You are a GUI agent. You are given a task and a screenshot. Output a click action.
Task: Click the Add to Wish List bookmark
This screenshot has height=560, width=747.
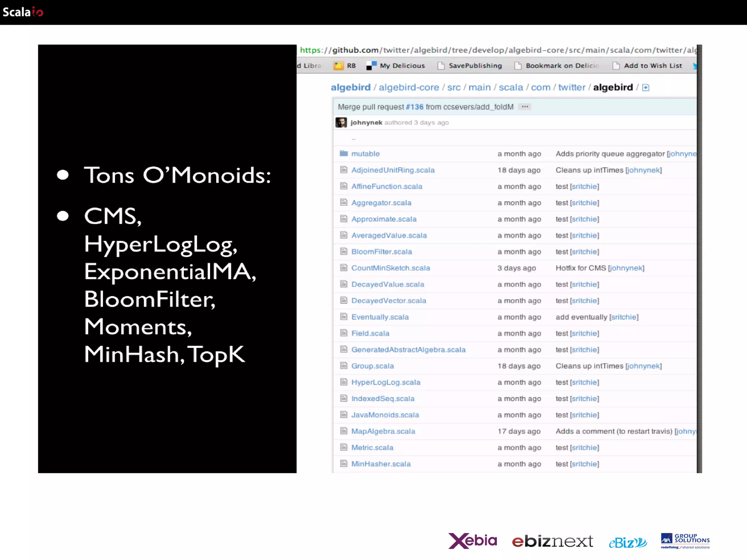(653, 66)
